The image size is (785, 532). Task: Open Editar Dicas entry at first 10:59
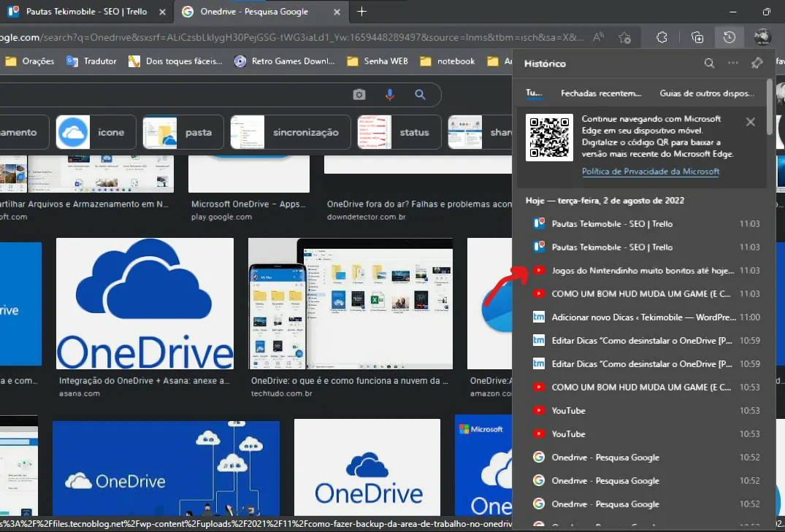pos(646,340)
